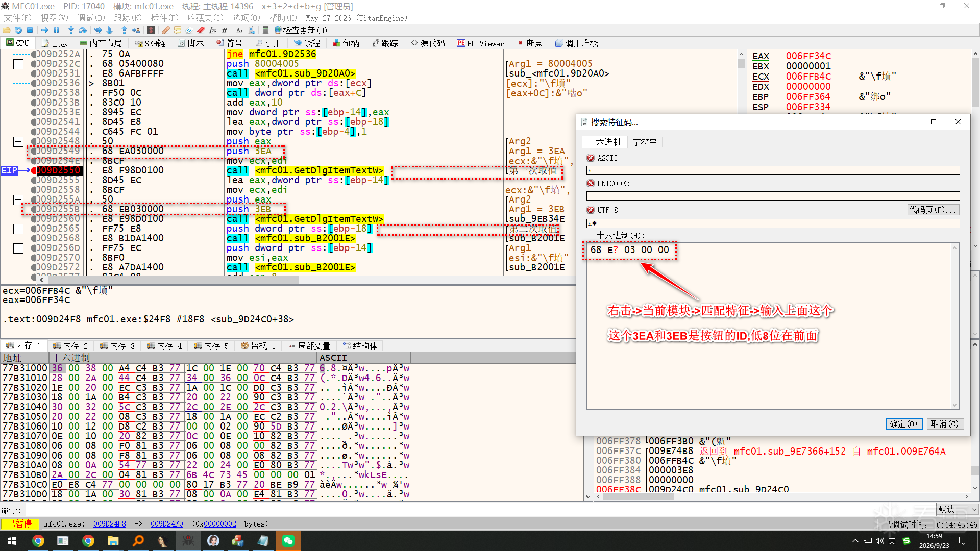The width and height of the screenshot is (980, 551).
Task: Toggle breakpoint at address 009D2568
Action: 34,238
